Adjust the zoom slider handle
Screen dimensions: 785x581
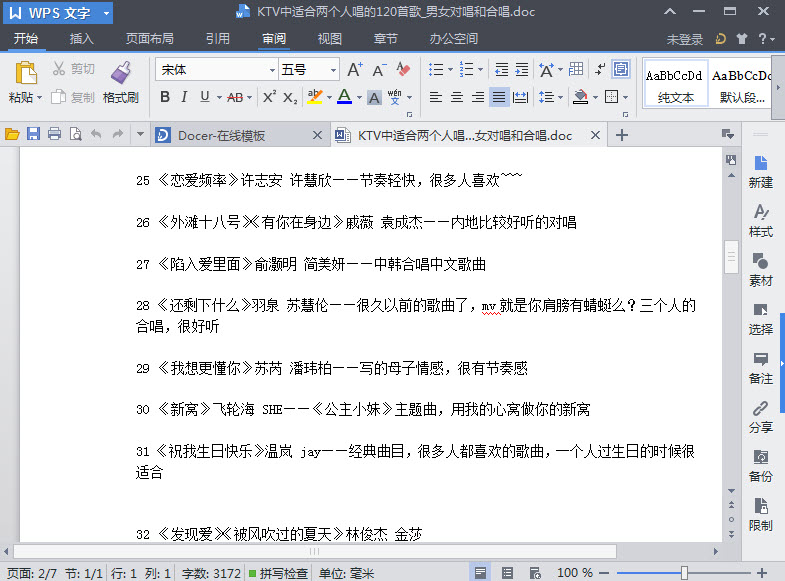684,573
